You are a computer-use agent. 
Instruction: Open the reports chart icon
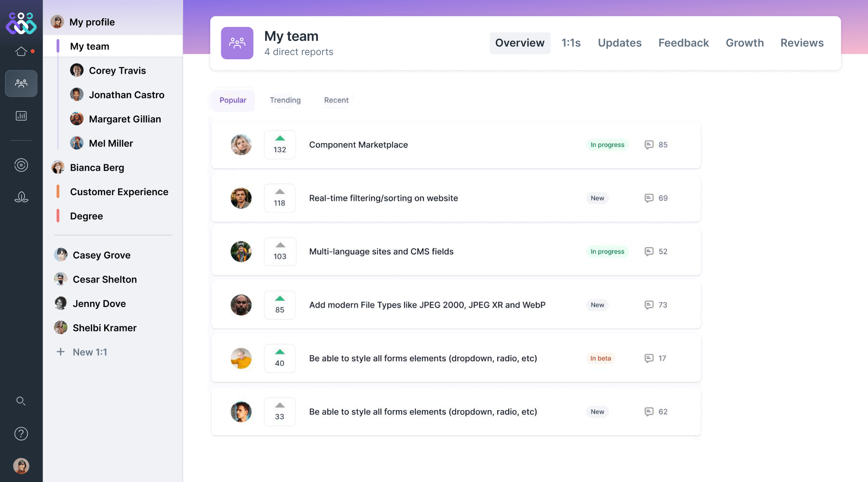coord(21,116)
